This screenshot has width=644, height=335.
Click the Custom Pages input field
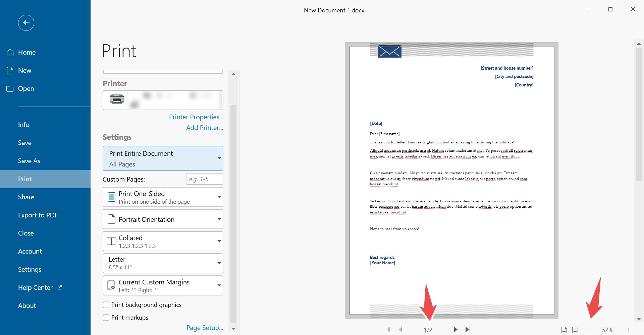204,179
